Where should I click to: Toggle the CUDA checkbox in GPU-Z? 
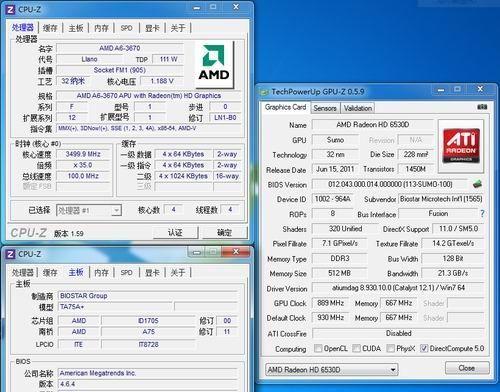pyautogui.click(x=357, y=348)
